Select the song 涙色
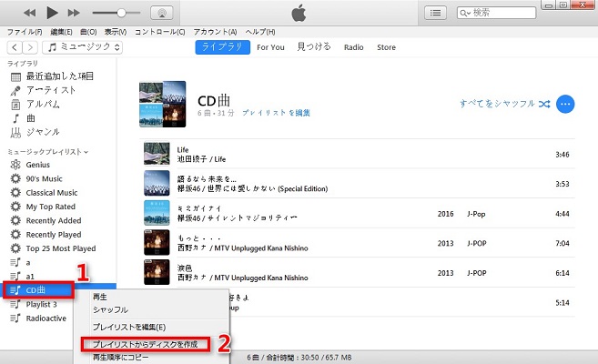Image resolution: width=598 pixels, height=364 pixels. coord(358,272)
